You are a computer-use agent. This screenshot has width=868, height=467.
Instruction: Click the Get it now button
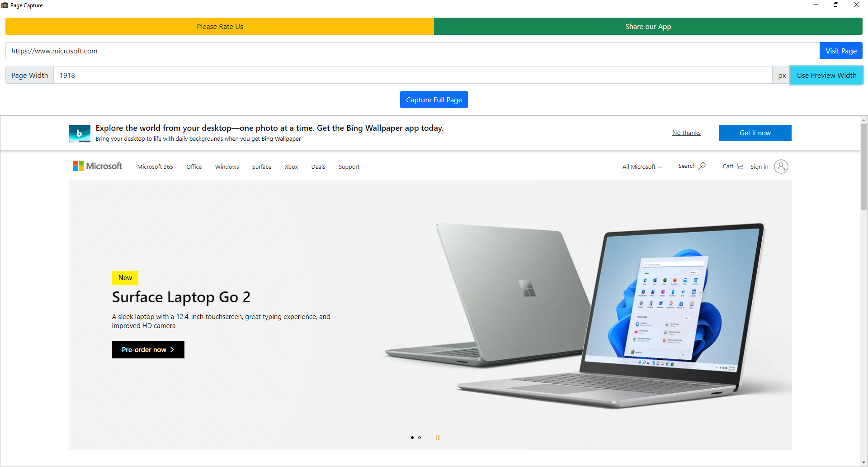755,133
